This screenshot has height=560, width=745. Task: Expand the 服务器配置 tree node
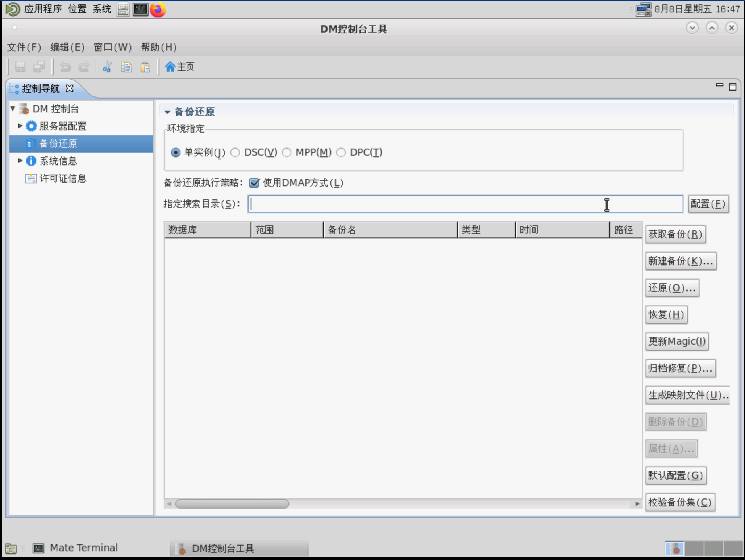(20, 126)
